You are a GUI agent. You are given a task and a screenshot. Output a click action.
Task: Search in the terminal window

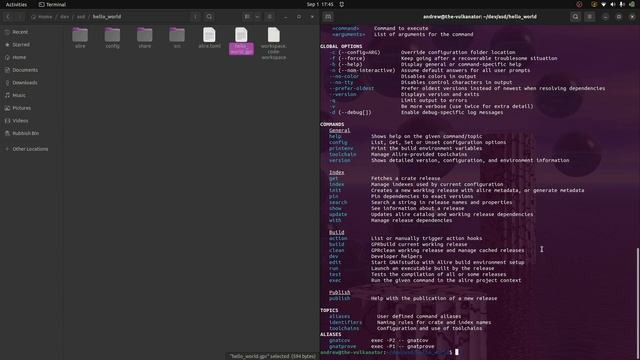point(576,17)
